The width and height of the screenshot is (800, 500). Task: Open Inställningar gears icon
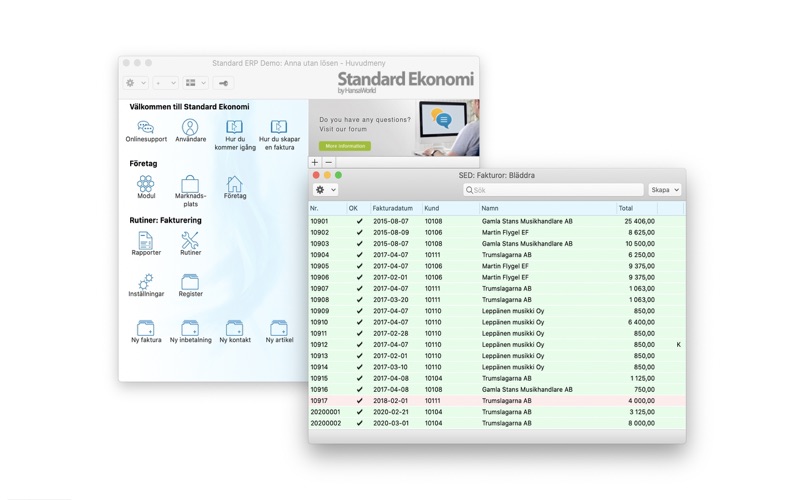[x=146, y=282]
